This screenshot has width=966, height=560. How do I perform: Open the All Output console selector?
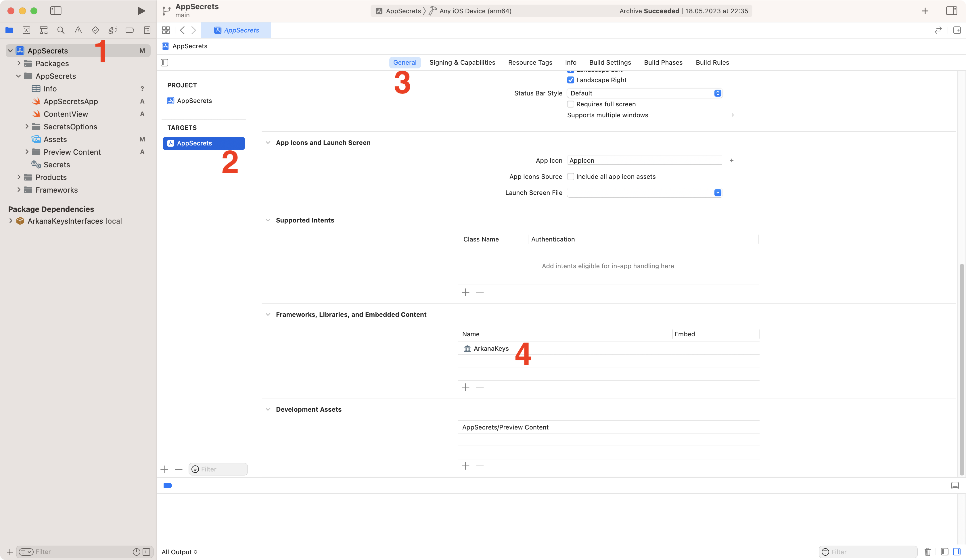click(179, 552)
